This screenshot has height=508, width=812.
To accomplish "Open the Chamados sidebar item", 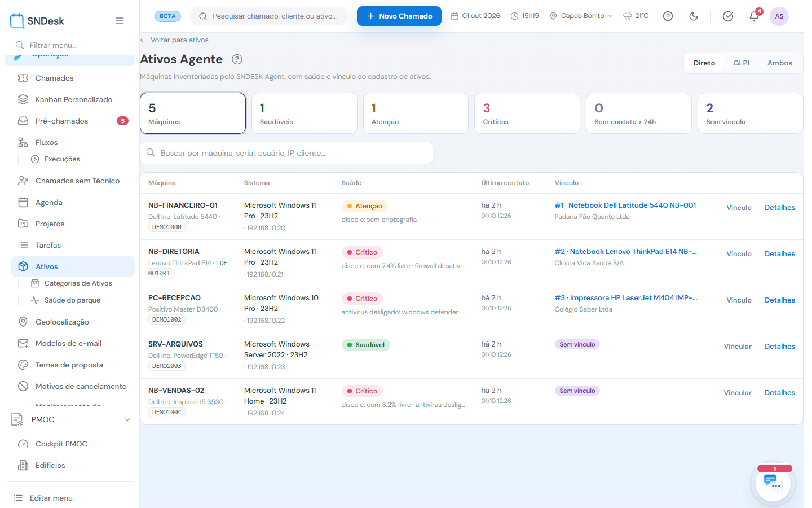I will tap(73, 78).
